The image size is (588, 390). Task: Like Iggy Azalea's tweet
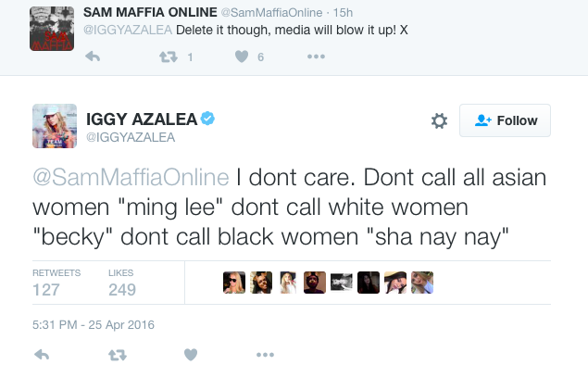[x=190, y=355]
